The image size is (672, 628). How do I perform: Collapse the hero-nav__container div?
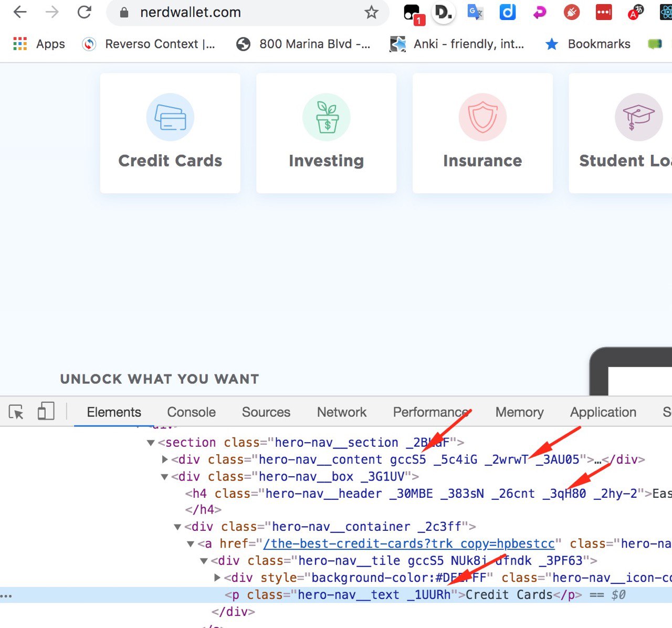point(177,527)
